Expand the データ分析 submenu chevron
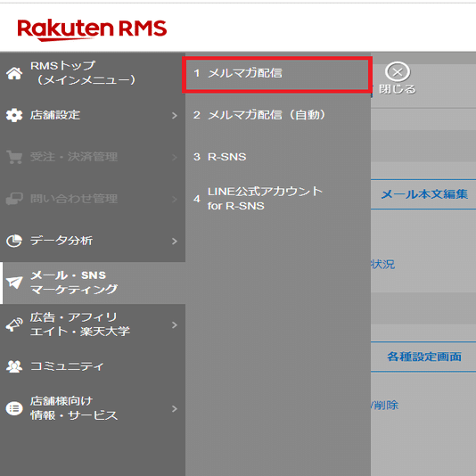 click(174, 241)
